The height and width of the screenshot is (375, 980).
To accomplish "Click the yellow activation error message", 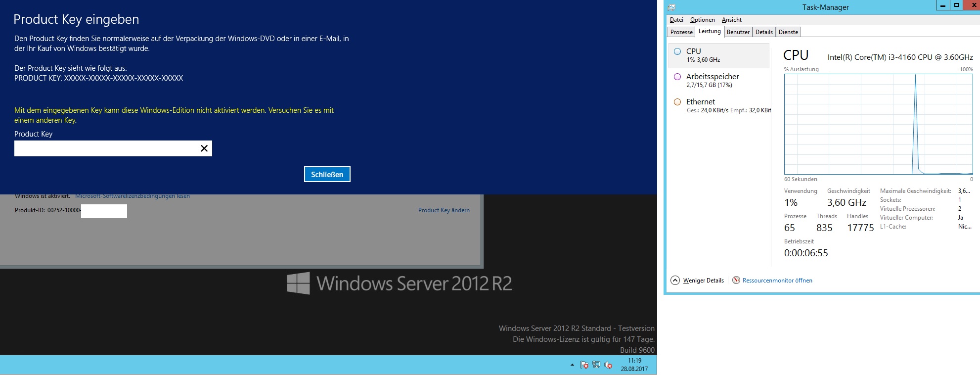I will tap(174, 115).
